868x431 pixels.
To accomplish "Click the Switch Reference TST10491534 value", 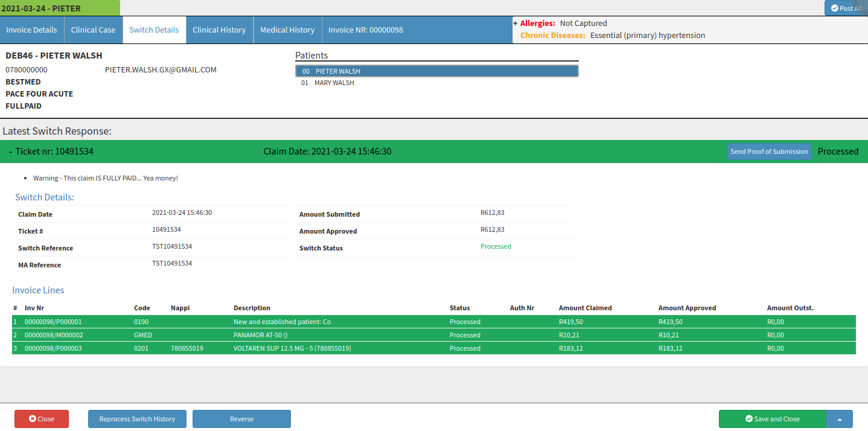I will click(x=172, y=246).
